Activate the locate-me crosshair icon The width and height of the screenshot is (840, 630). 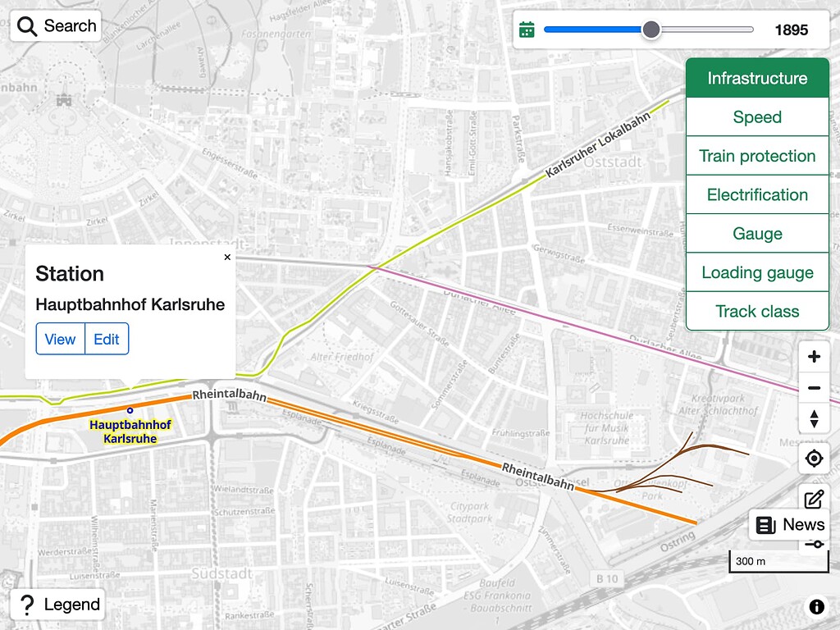814,458
